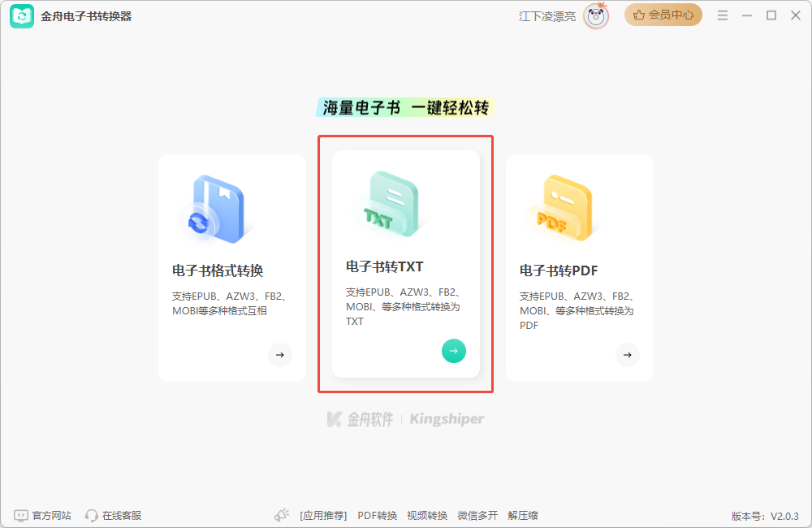812x528 pixels.
Task: Click the yellow PDF file icon
Action: point(565,209)
